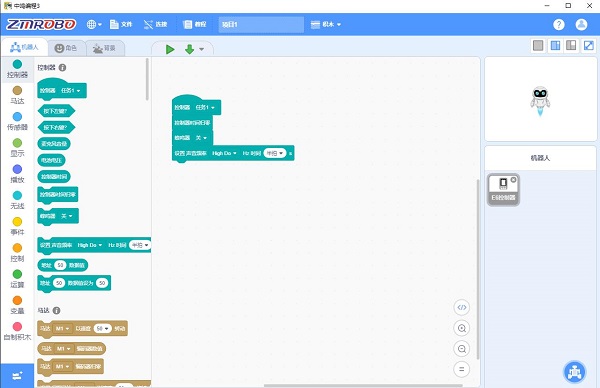Zoom out on the block canvas
The image size is (600, 388).
tap(462, 349)
